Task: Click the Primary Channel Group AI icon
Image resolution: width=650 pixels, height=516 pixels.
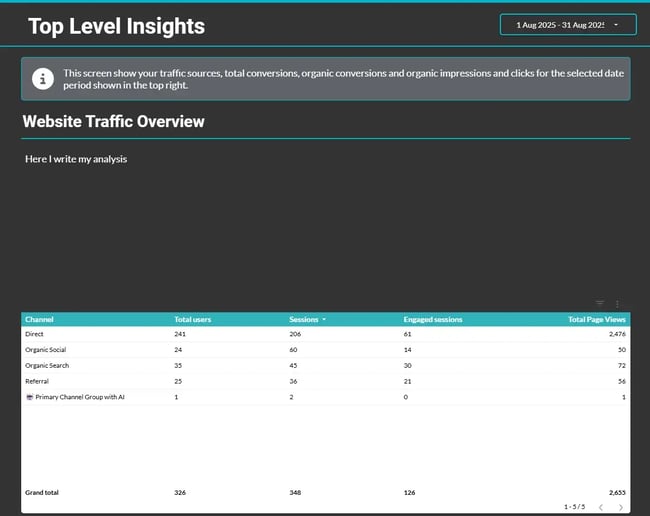Action: click(x=29, y=397)
